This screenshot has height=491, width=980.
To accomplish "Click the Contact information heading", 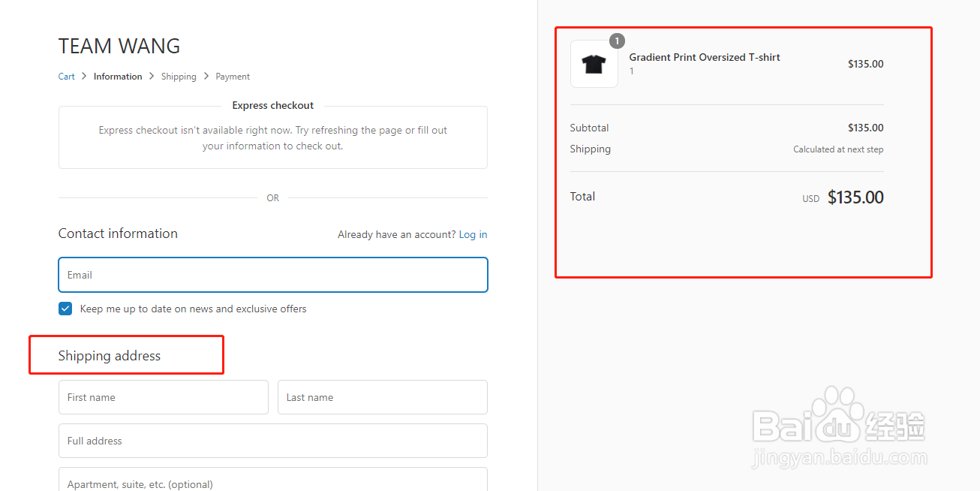I will click(118, 233).
